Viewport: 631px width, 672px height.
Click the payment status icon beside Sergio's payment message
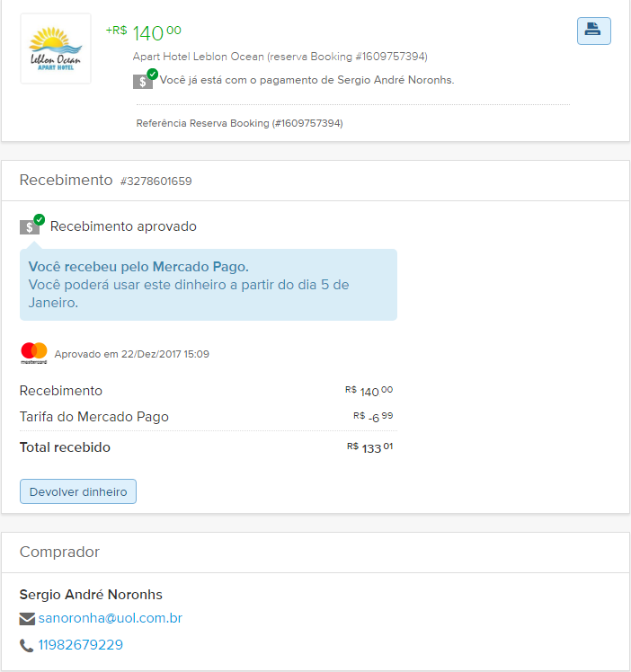(x=146, y=79)
